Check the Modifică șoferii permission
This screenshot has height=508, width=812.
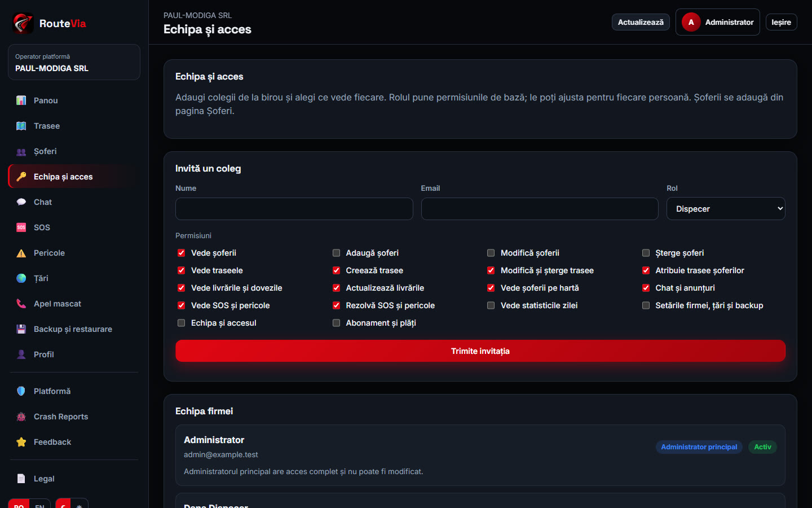491,253
